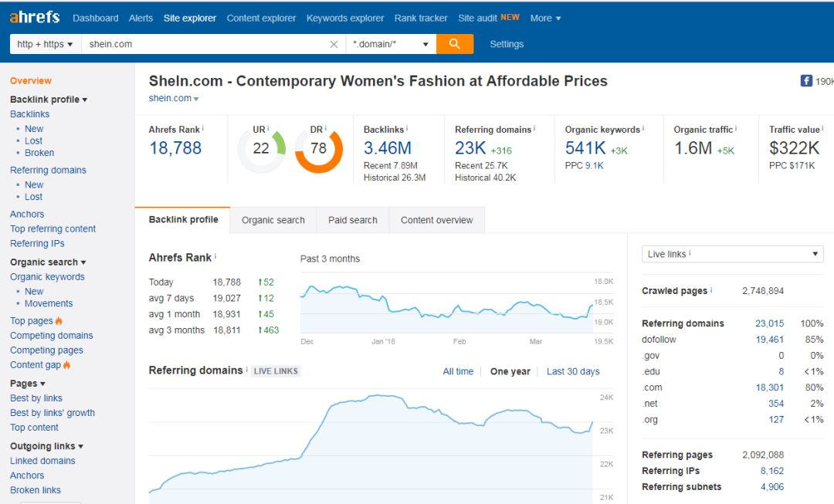Screen dimensions: 834x504
Task: Click the 23K referring domains count
Action: [470, 147]
